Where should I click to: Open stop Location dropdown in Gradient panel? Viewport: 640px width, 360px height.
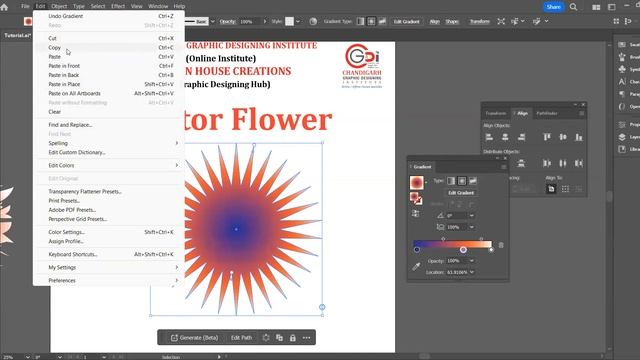click(472, 272)
